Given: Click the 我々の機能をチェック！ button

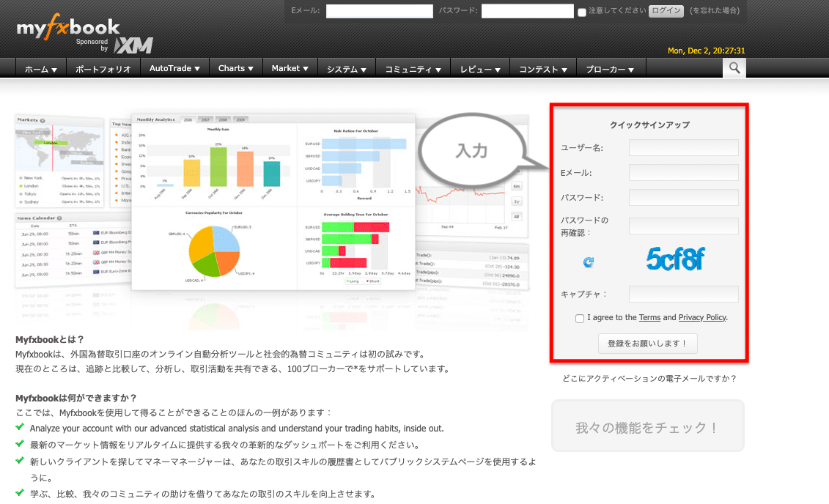Looking at the screenshot, I should [648, 426].
